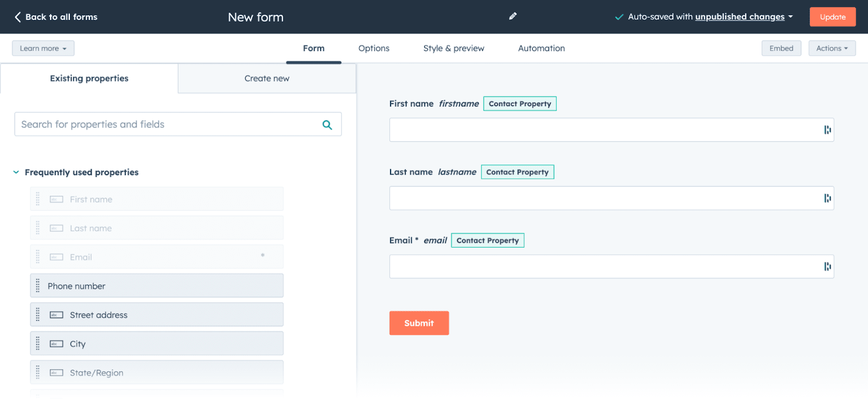Click the pencil icon to rename form

click(x=513, y=16)
